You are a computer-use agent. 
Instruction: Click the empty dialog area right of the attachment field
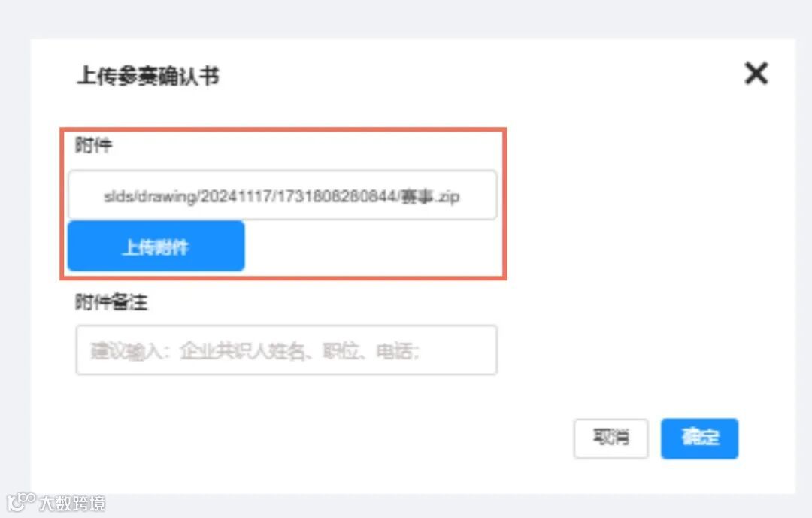pos(647,202)
